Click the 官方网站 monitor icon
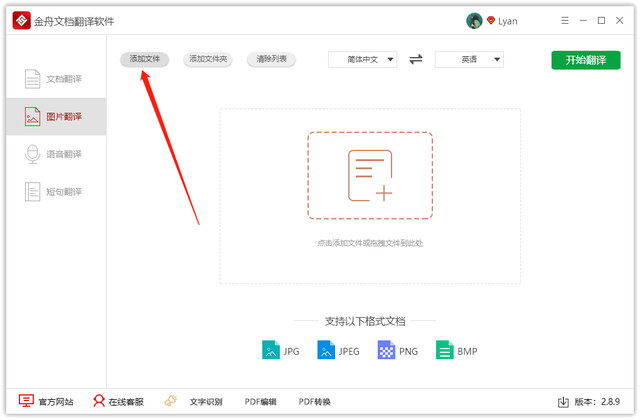 click(x=26, y=401)
